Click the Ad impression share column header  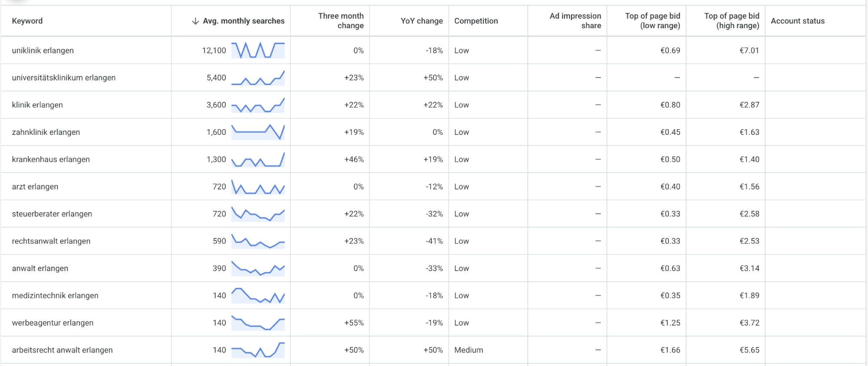(x=575, y=21)
